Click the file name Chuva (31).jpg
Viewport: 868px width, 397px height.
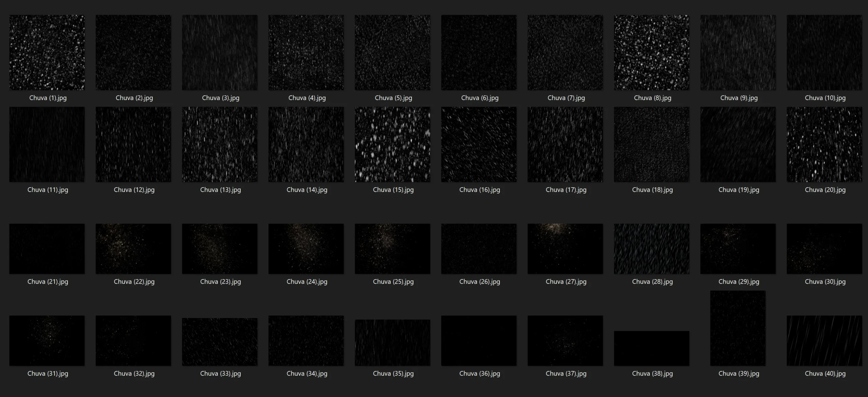(x=48, y=373)
